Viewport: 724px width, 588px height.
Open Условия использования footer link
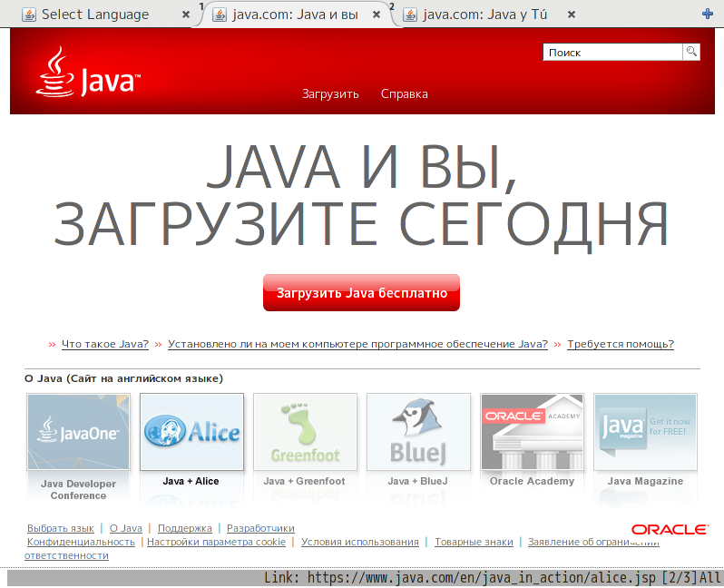tap(360, 542)
